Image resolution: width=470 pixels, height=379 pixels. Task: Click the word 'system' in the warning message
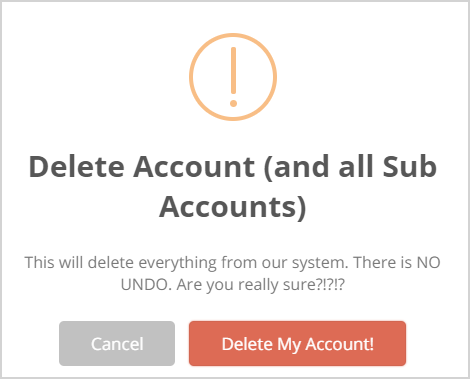tap(320, 263)
